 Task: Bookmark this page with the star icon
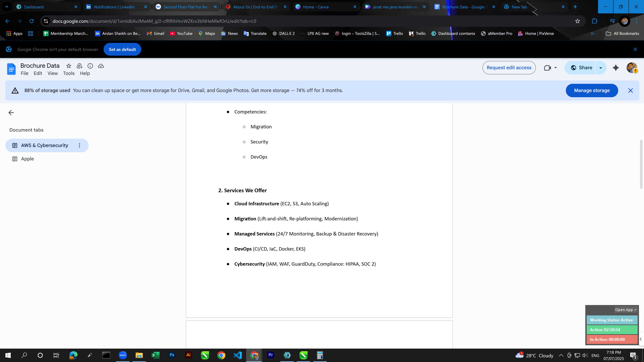[x=577, y=21]
